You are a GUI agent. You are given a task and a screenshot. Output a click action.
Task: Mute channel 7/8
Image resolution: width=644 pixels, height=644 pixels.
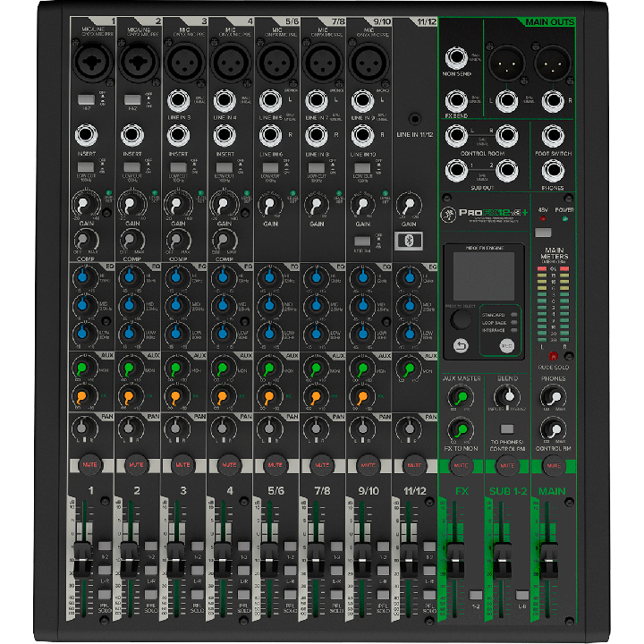(322, 465)
